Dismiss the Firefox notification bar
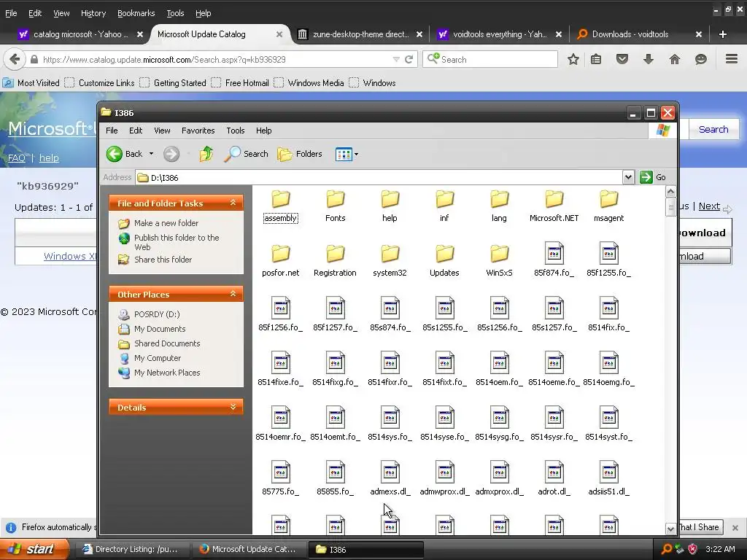Screen dimensions: 747x560 (735, 528)
